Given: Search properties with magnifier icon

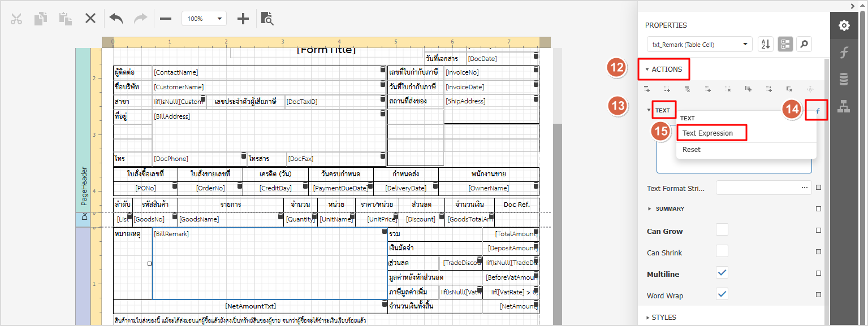Looking at the screenshot, I should click(804, 44).
